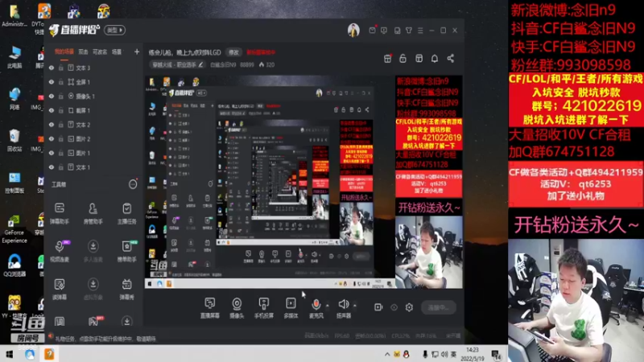The height and width of the screenshot is (362, 644).
Task: Switch to the 场景 tab
Action: click(x=117, y=51)
